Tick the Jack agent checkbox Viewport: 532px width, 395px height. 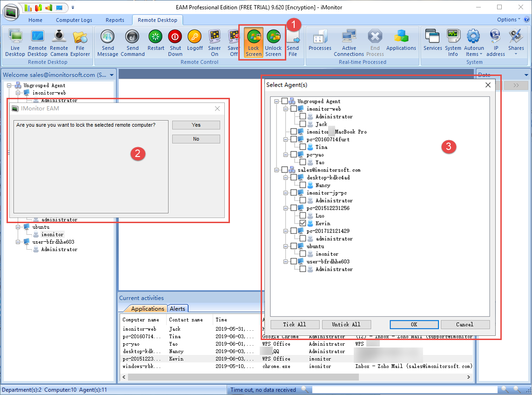tap(303, 124)
